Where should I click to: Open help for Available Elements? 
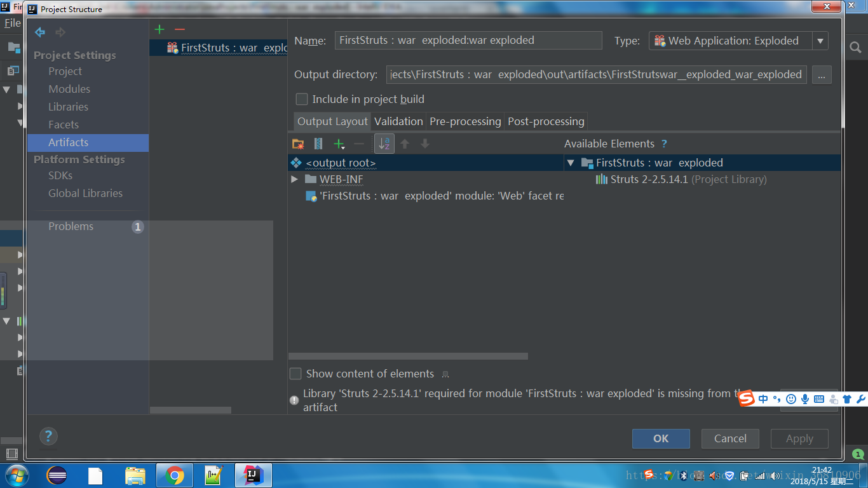click(x=664, y=144)
